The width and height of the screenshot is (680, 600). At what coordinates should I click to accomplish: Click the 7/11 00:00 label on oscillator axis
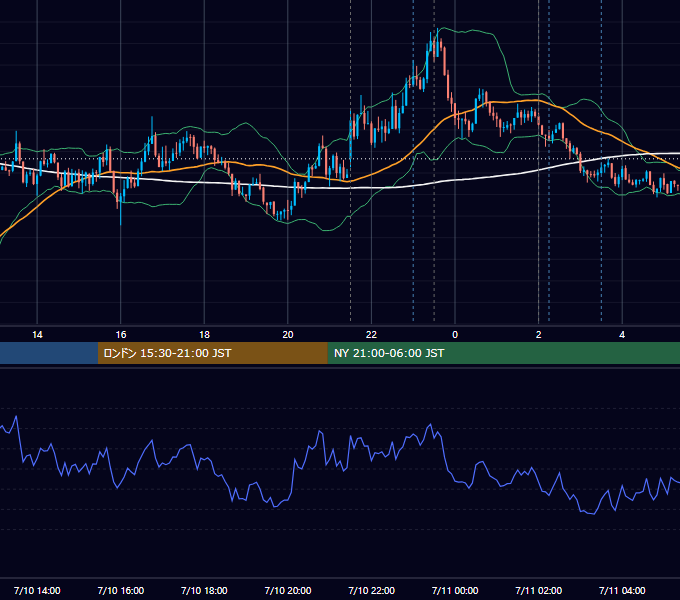pos(455,590)
